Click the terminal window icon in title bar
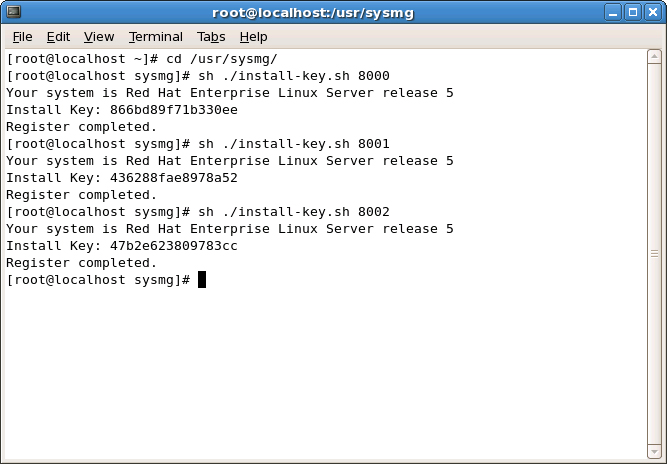This screenshot has width=667, height=464. click(14, 11)
